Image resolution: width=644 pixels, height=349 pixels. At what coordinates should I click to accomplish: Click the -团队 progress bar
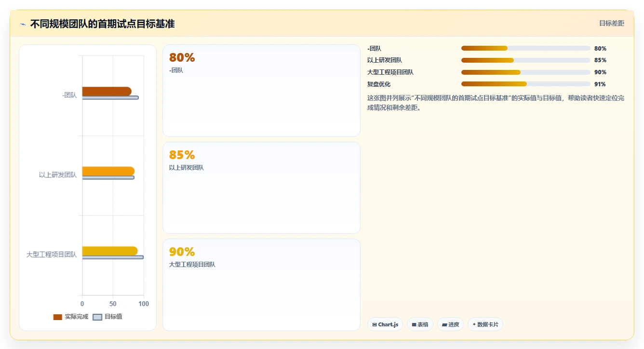click(526, 48)
